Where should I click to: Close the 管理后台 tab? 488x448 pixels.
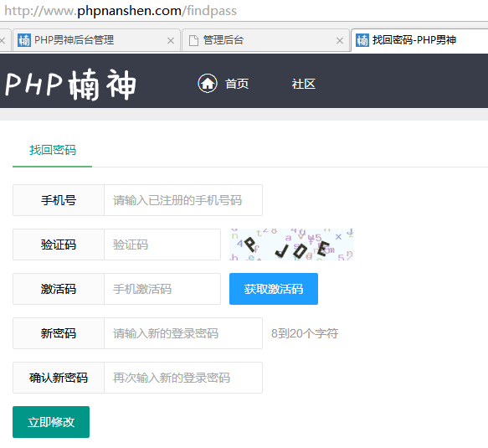click(340, 41)
